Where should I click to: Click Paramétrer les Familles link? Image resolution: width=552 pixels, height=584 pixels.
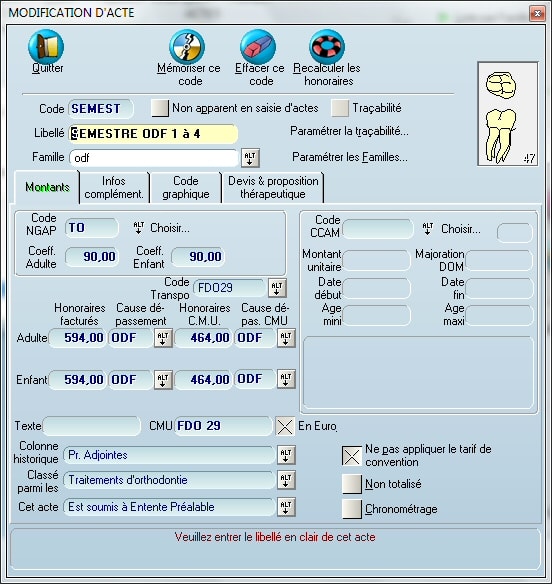click(x=350, y=157)
